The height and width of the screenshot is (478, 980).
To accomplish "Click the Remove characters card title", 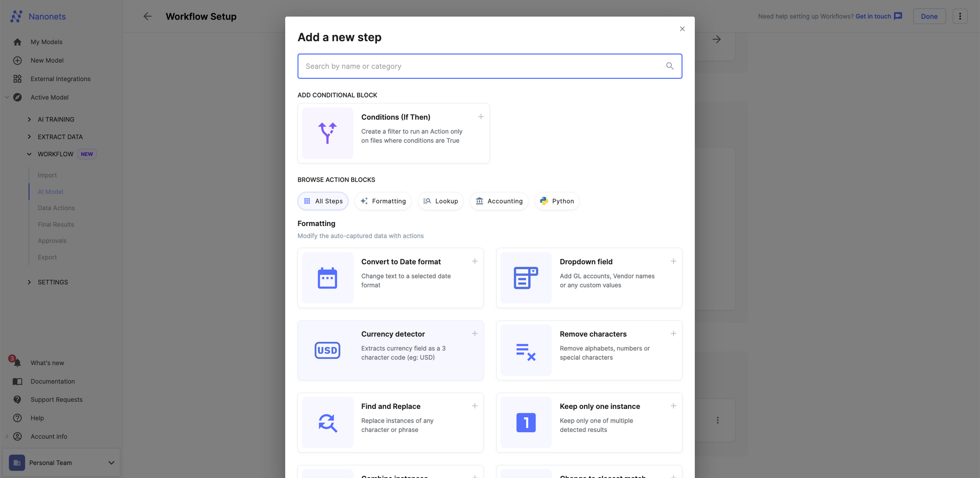I will [x=593, y=334].
